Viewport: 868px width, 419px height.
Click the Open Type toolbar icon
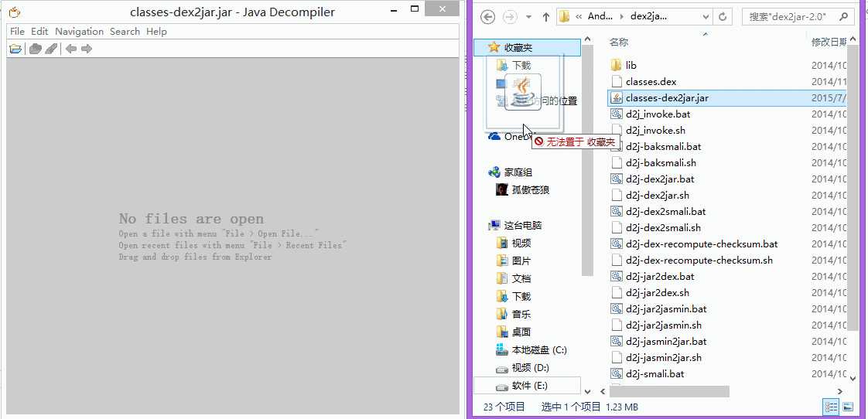pyautogui.click(x=36, y=49)
